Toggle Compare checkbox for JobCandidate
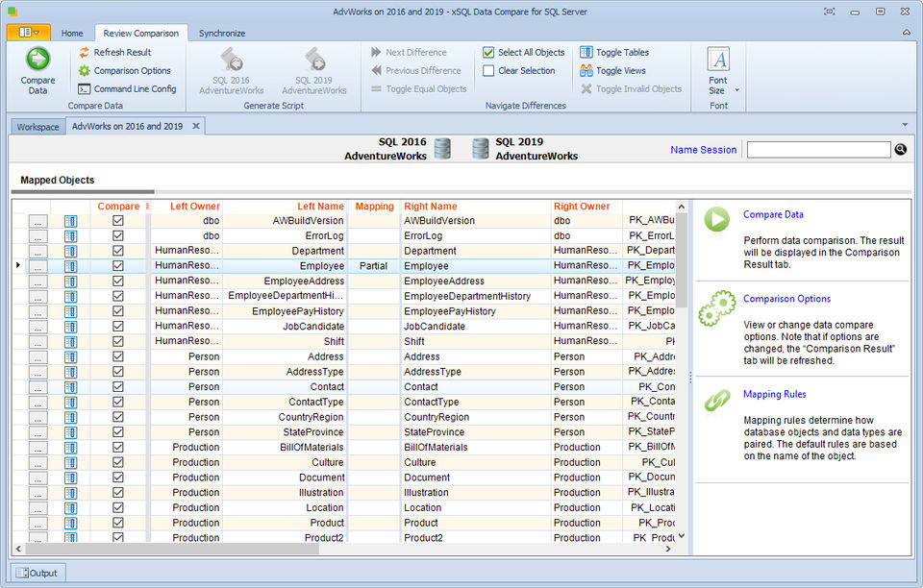This screenshot has width=923, height=588. click(118, 327)
